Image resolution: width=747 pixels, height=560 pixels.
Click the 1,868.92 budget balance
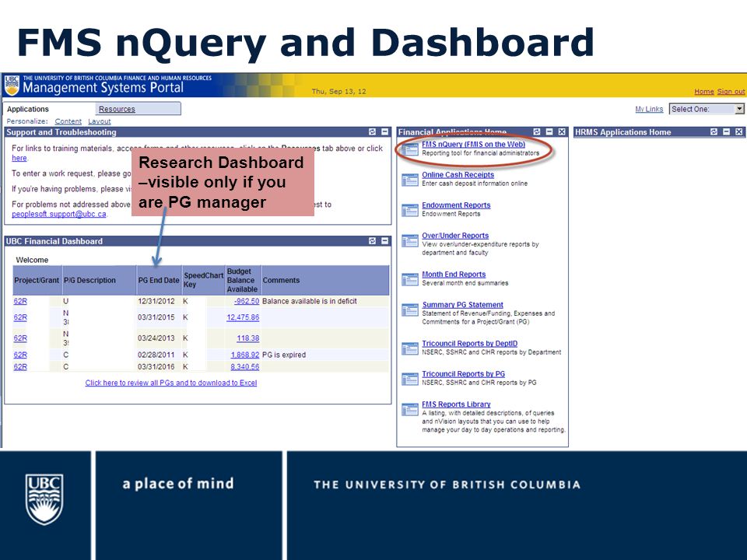click(245, 355)
